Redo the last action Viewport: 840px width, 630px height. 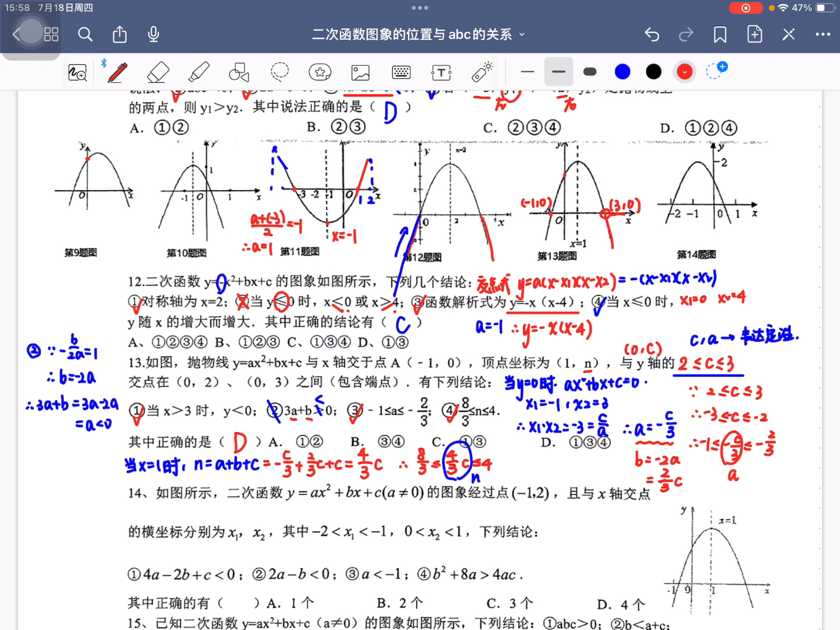click(x=686, y=34)
